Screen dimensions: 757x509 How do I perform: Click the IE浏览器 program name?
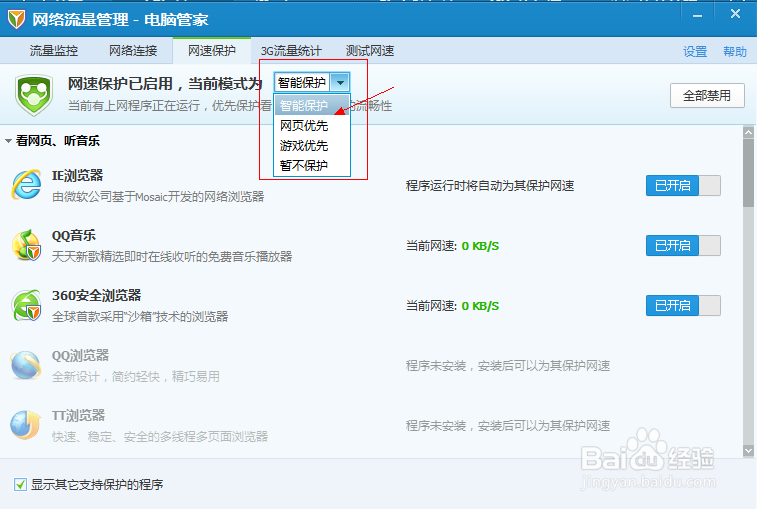click(x=78, y=175)
